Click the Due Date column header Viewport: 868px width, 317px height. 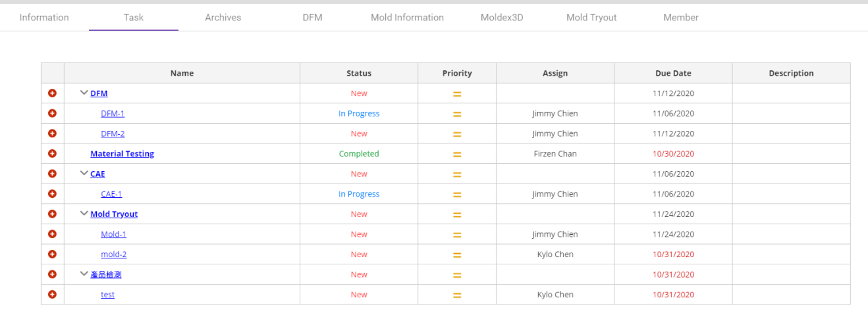(673, 73)
